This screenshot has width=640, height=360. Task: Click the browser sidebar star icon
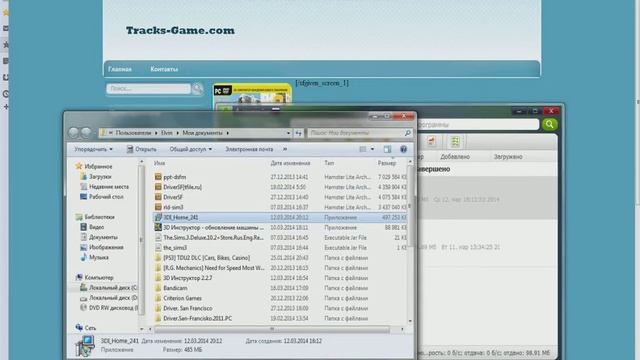click(x=6, y=12)
